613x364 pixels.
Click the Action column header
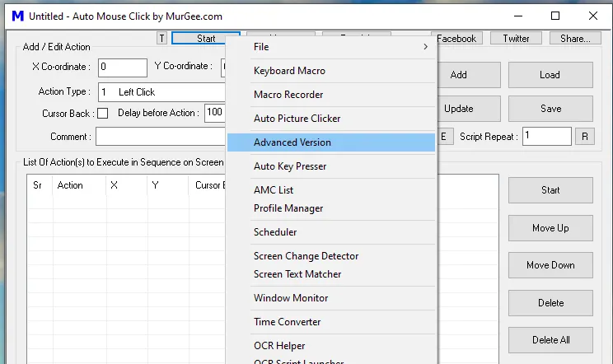(79, 185)
